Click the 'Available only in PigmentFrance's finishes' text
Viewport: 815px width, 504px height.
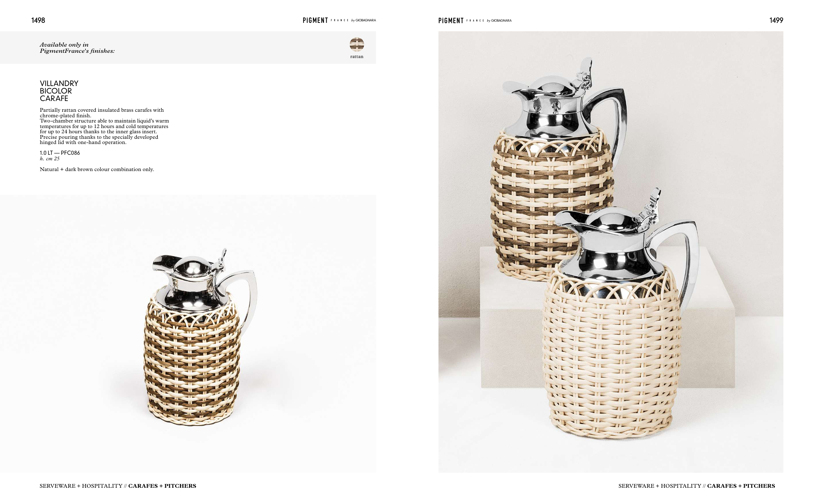point(77,48)
